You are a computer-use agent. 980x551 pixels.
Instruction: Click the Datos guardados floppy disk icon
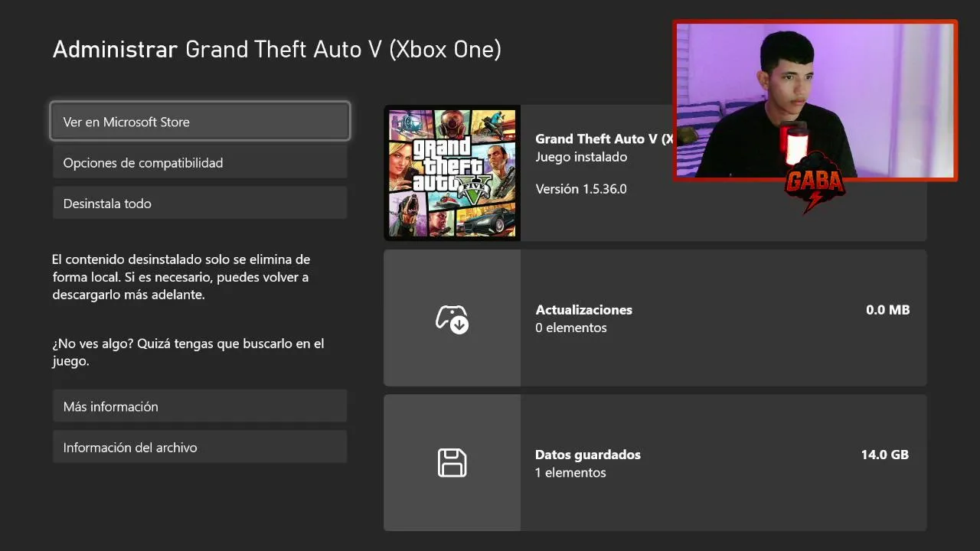point(452,463)
